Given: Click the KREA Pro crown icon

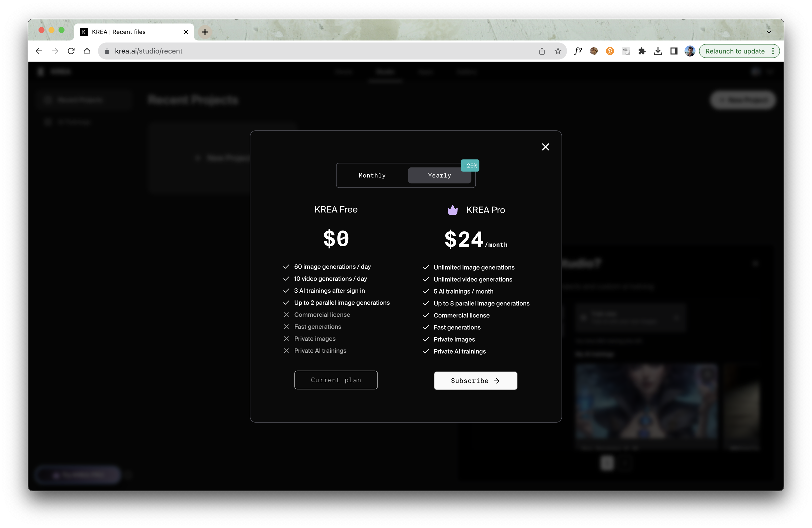Looking at the screenshot, I should pos(452,210).
